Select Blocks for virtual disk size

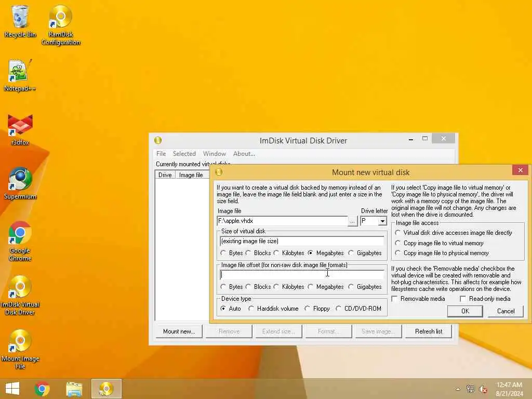[x=258, y=253]
